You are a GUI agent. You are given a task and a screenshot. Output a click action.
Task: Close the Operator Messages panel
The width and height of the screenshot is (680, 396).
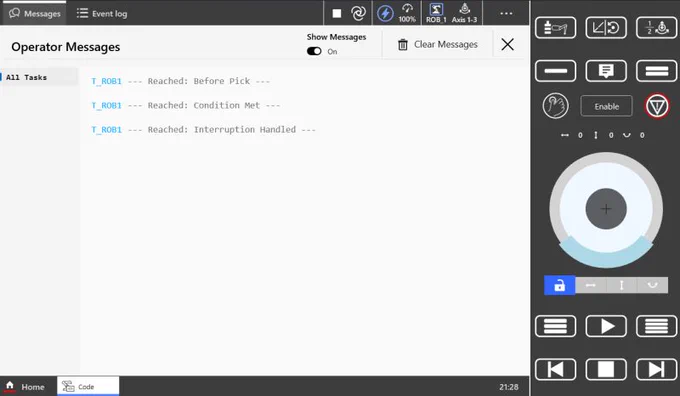coord(507,44)
